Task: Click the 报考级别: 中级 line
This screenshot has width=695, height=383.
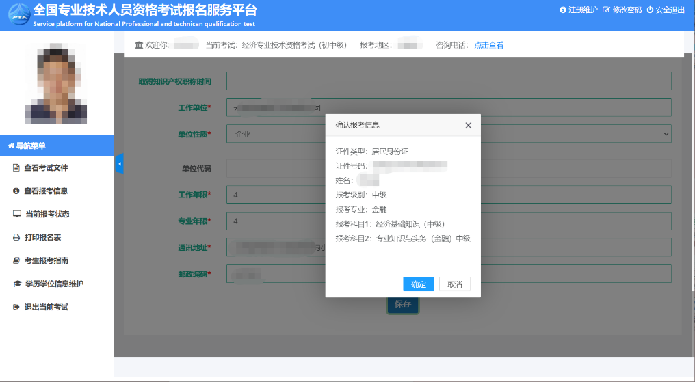Action: click(361, 195)
